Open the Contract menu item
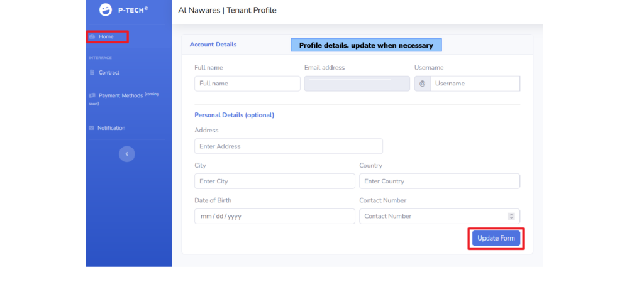This screenshot has height=292, width=644. click(x=109, y=73)
